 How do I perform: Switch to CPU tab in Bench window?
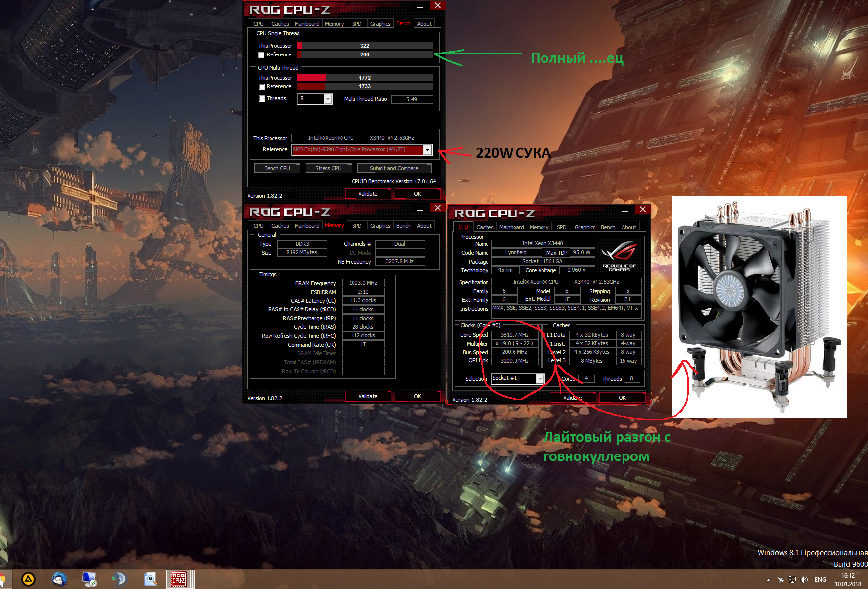click(x=258, y=24)
